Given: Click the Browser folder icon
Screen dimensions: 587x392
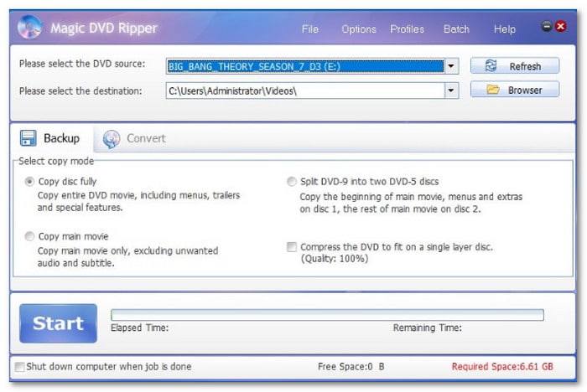Looking at the screenshot, I should point(493,90).
